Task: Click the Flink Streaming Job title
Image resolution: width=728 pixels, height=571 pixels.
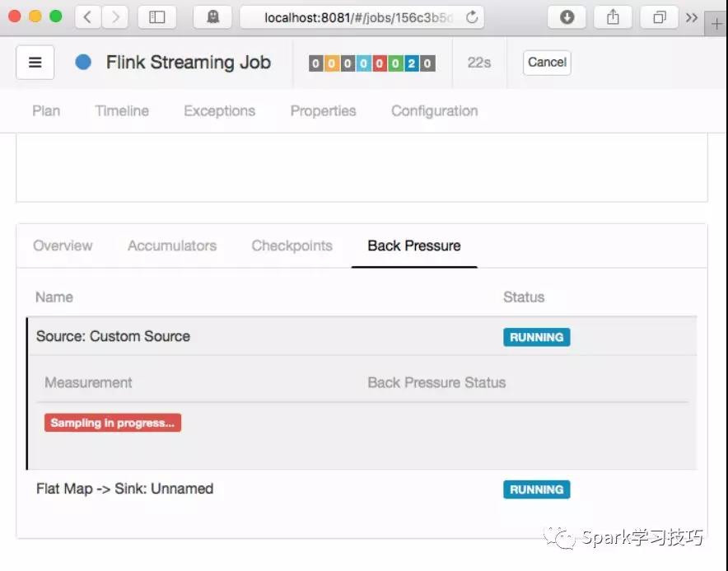Action: point(189,63)
